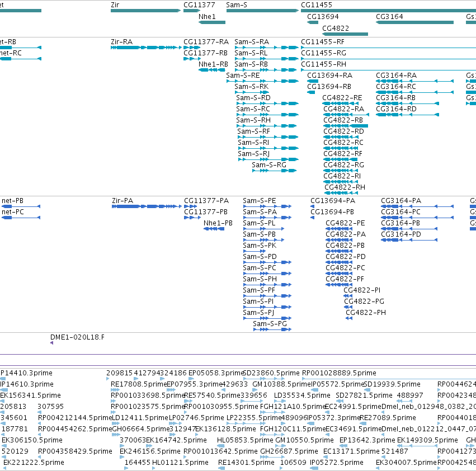Viewport: 476px width, 471px height.
Task: Select protein label Sam-S-PE
Action: coord(260,201)
